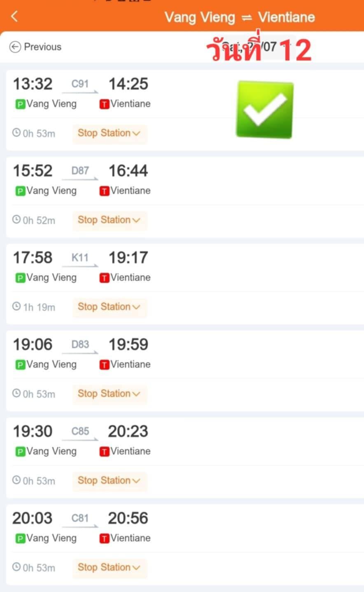Click clock icon beside 0h 52m duration
This screenshot has width=364, height=592.
point(16,219)
